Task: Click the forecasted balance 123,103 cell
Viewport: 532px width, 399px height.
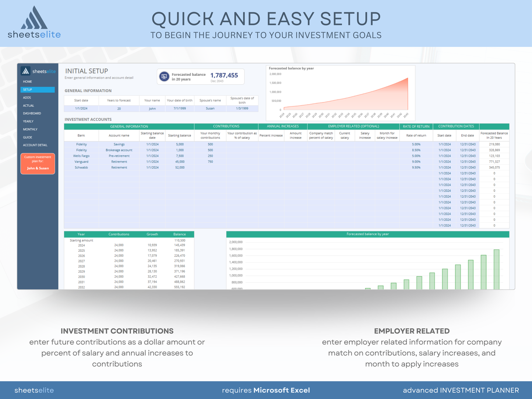Action: [494, 156]
